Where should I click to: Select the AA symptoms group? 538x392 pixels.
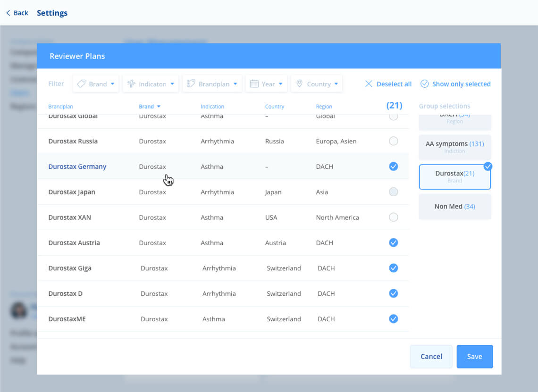454,147
